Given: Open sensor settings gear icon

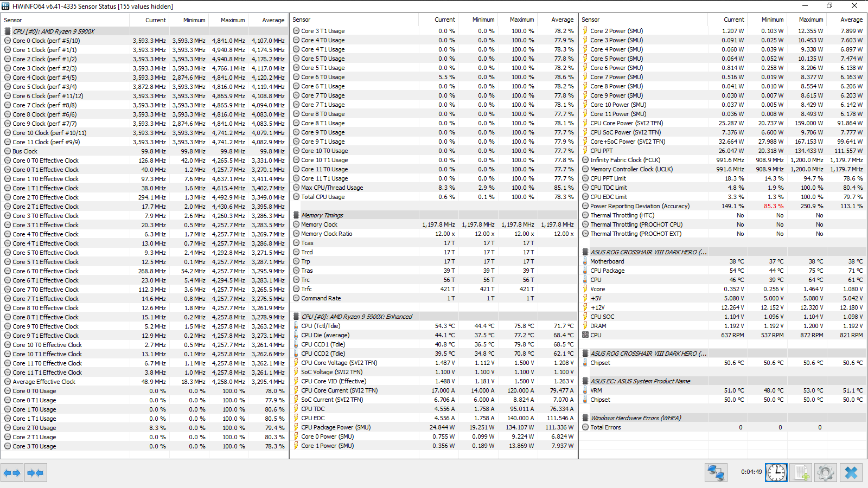Looking at the screenshot, I should (826, 473).
